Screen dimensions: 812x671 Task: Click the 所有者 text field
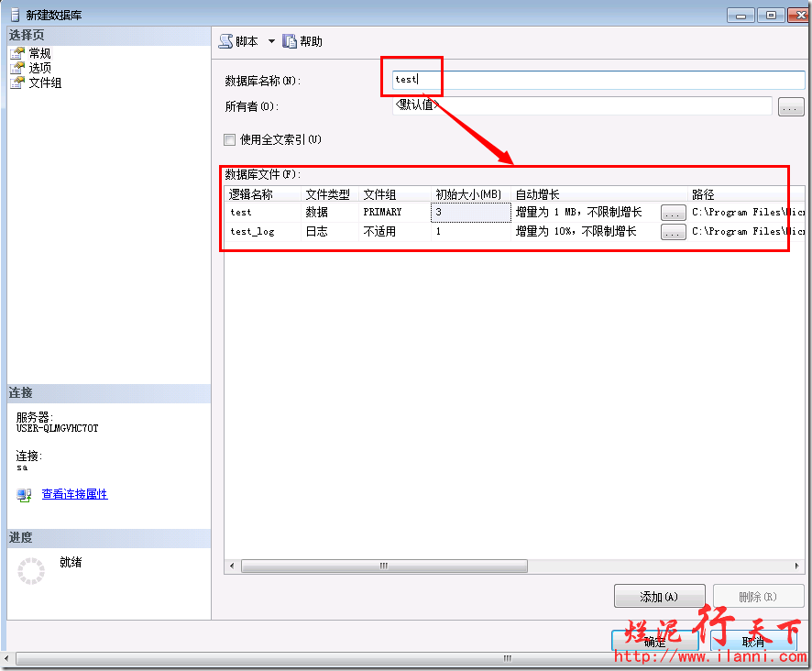click(582, 106)
